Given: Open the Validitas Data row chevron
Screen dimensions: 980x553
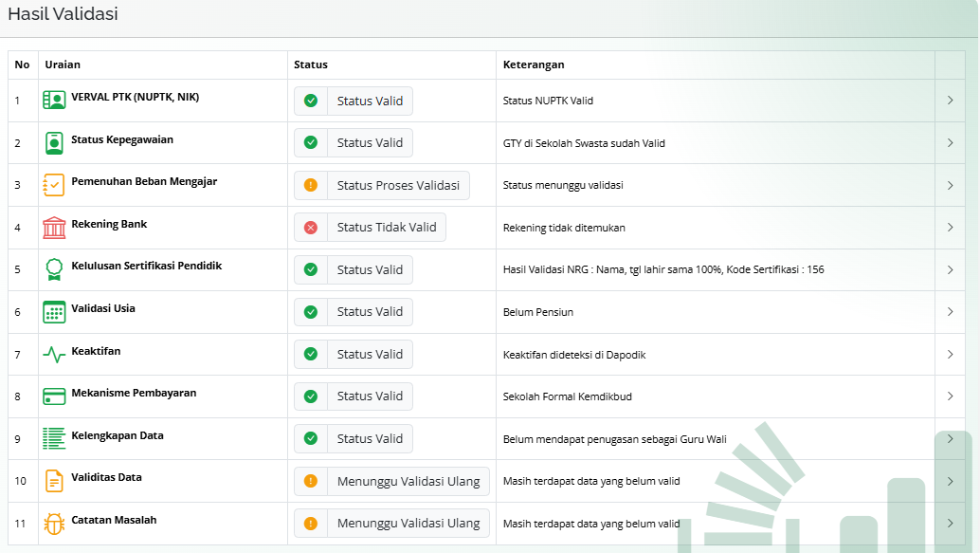Looking at the screenshot, I should (x=950, y=481).
